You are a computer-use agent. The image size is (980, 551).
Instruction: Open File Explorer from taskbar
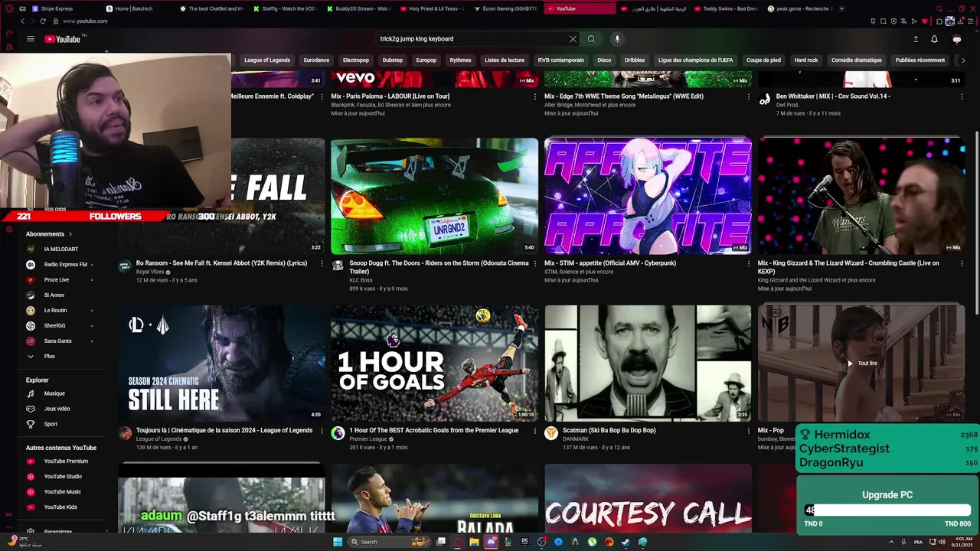[474, 542]
